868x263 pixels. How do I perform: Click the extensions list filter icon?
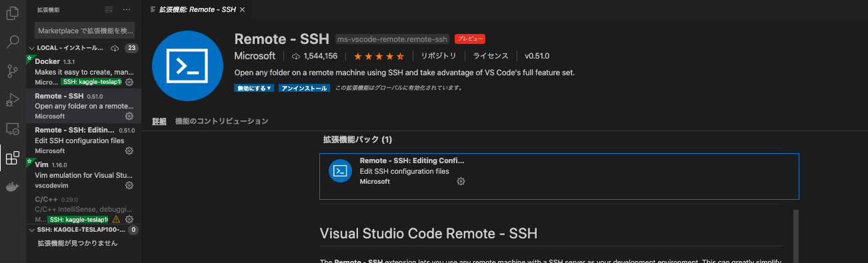point(109,10)
